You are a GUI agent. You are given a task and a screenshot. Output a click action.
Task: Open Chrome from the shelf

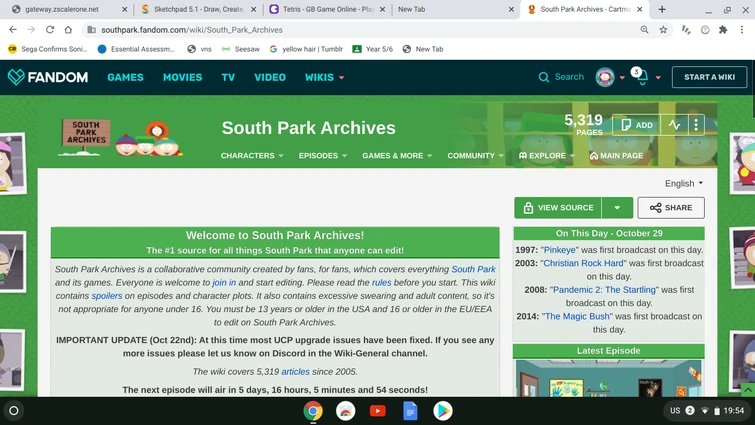313,411
